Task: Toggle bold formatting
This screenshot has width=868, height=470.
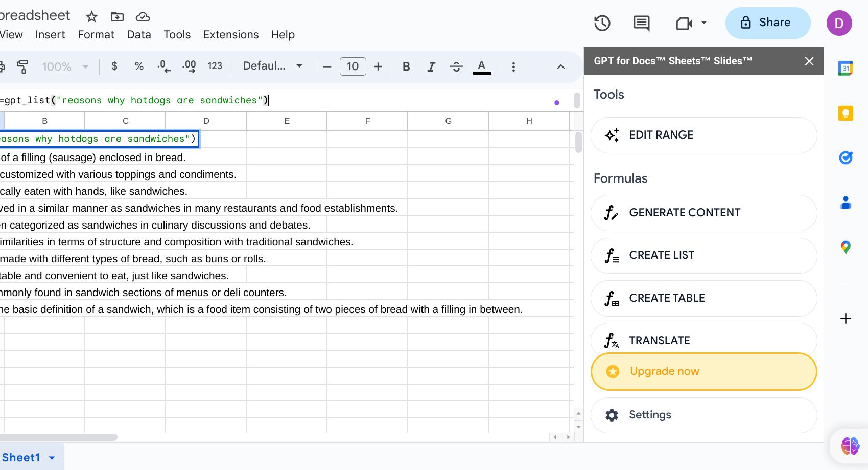Action: pyautogui.click(x=406, y=66)
